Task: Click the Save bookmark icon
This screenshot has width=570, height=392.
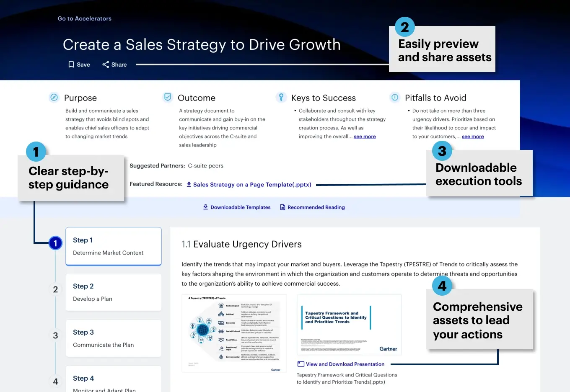Action: coord(71,64)
